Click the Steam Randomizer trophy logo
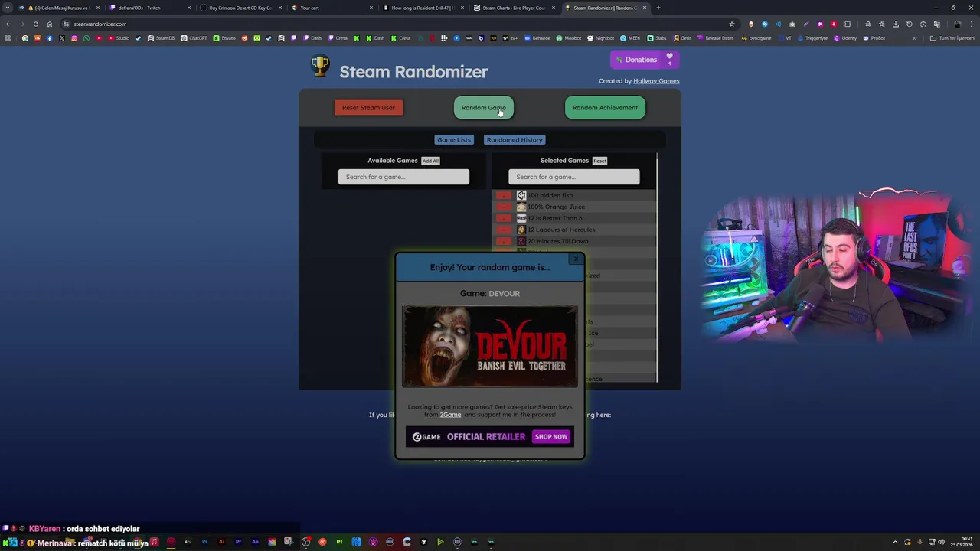 (x=320, y=67)
